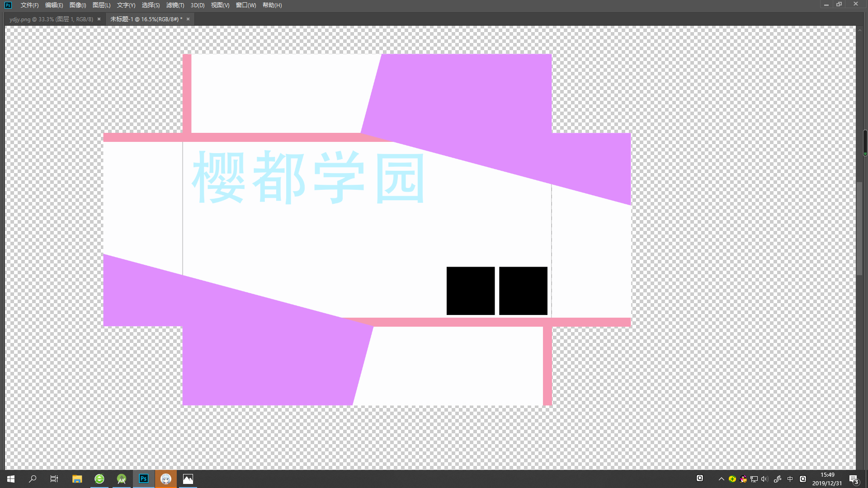Image resolution: width=868 pixels, height=488 pixels.
Task: Open the 视图(V) menu
Action: 220,5
